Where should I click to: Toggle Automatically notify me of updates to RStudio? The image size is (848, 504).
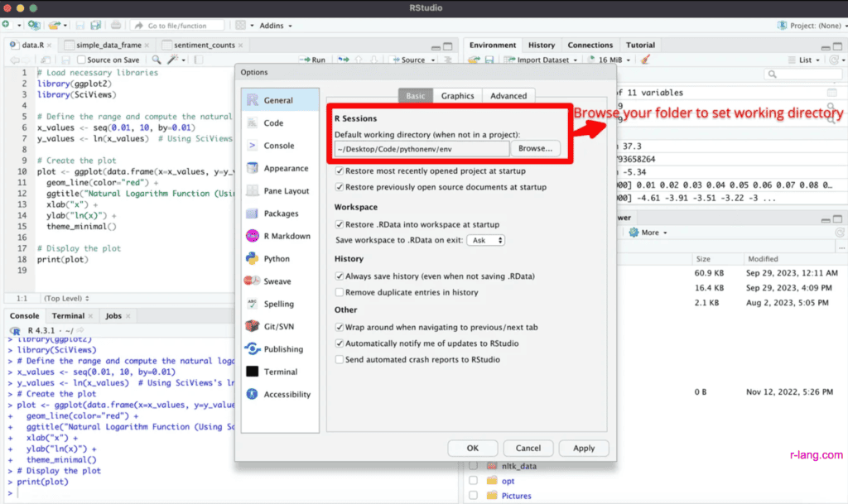click(339, 343)
